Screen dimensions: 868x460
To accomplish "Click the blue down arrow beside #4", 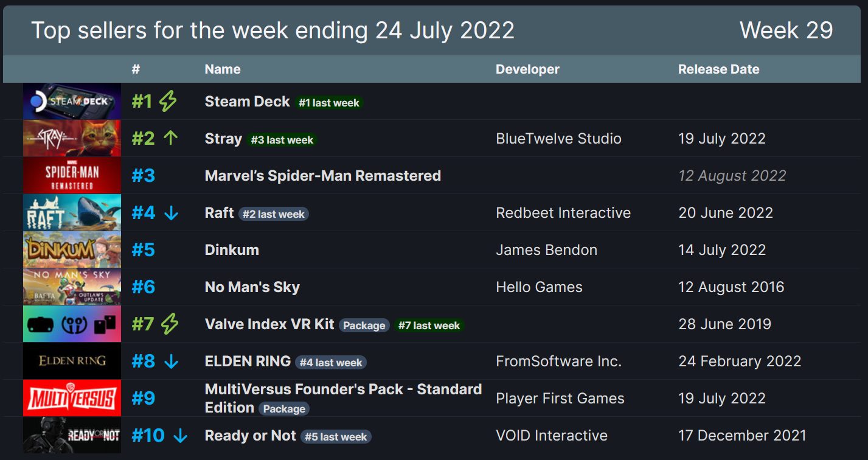I will click(171, 213).
